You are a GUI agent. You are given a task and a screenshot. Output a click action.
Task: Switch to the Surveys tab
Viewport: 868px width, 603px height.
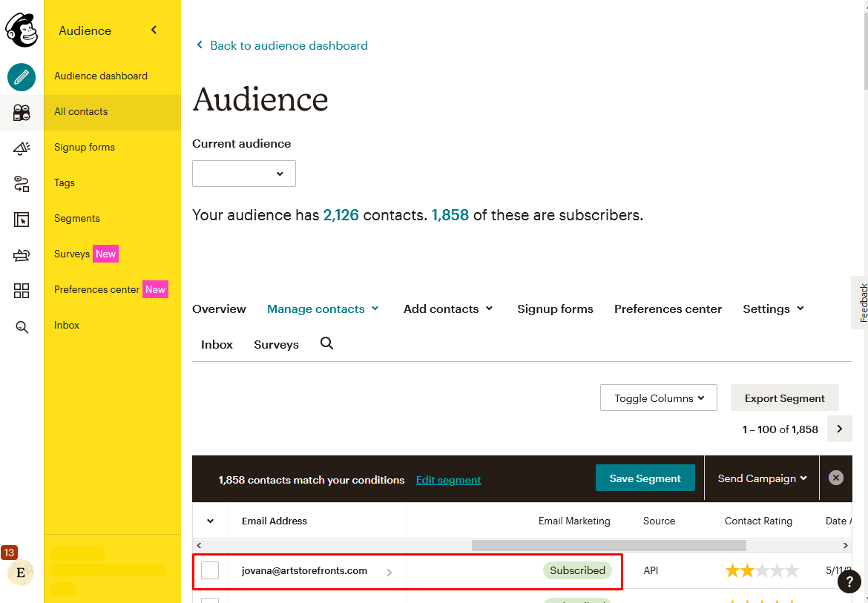click(x=276, y=344)
